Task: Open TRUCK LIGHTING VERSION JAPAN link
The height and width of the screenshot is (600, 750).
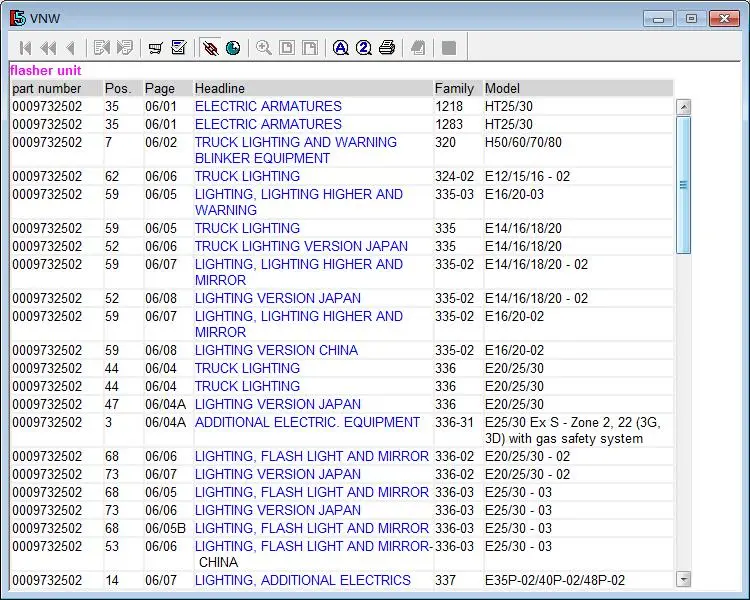Action: [301, 246]
